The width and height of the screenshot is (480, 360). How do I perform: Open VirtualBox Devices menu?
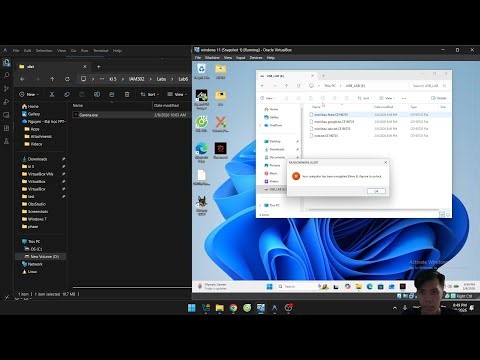[256, 58]
